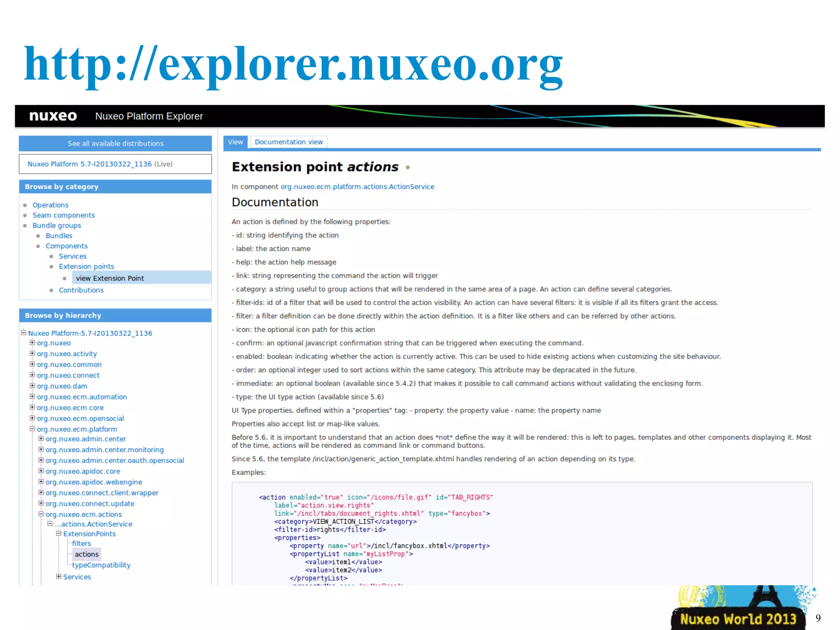Expand the org.nuxeo.admin.center tree node

pos(41,438)
